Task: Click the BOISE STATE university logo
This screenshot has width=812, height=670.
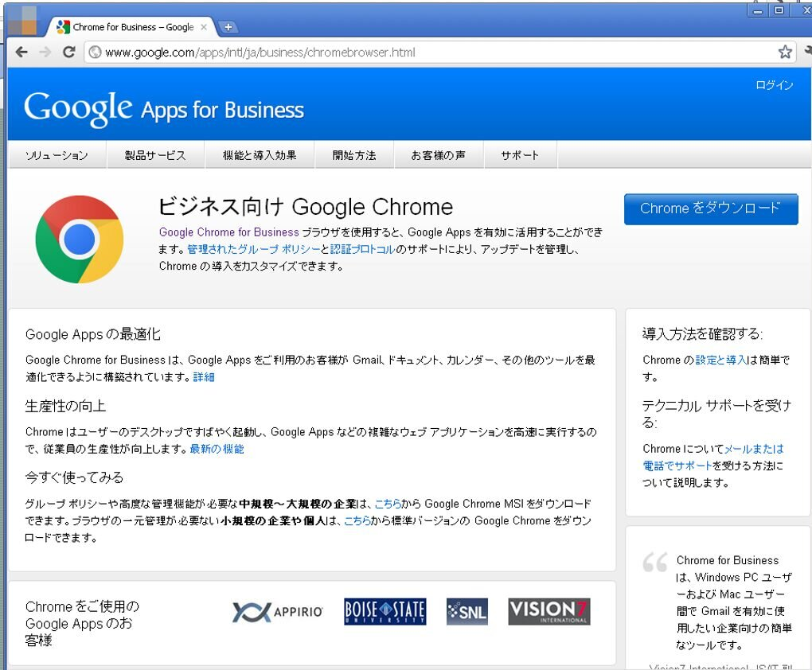Action: tap(385, 612)
